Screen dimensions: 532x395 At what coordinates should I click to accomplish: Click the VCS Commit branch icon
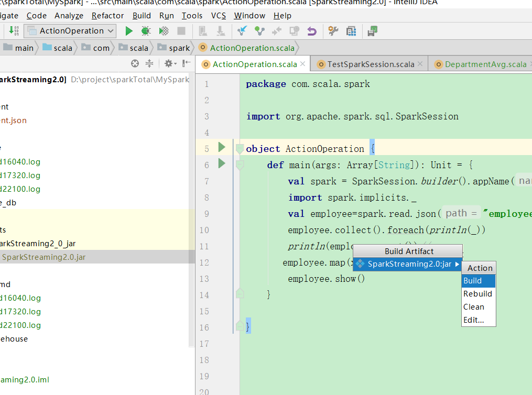[259, 31]
